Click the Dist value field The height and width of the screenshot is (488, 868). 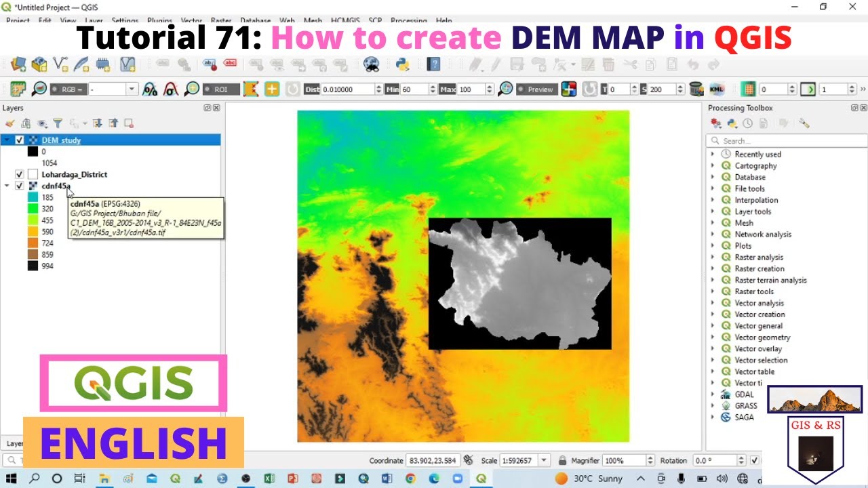(x=352, y=89)
